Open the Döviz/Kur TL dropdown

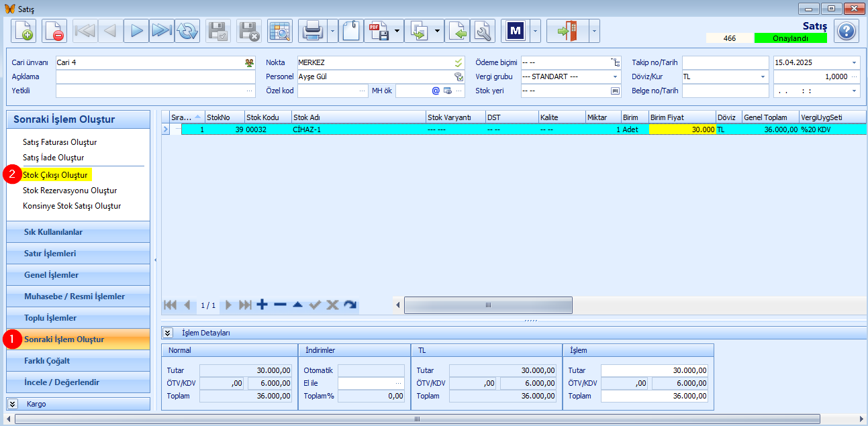tap(763, 76)
